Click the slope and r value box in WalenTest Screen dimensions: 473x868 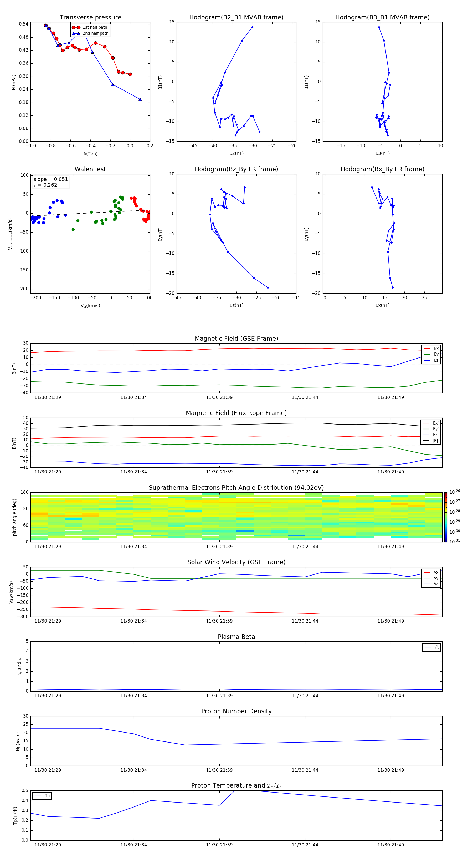pos(50,182)
